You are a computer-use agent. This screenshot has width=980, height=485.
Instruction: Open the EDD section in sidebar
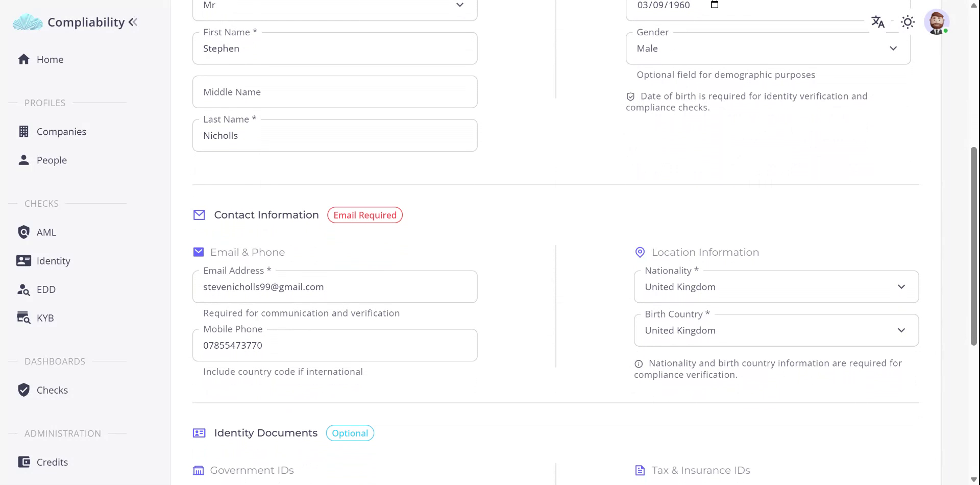coord(46,289)
